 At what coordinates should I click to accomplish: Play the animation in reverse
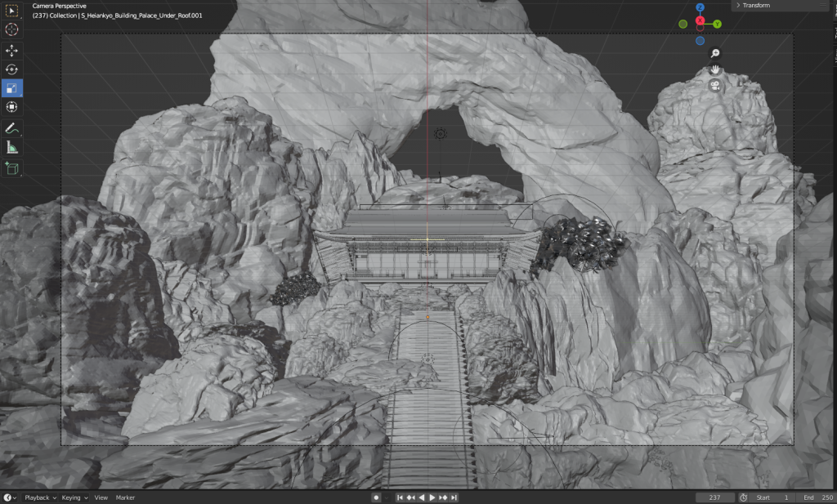point(421,497)
